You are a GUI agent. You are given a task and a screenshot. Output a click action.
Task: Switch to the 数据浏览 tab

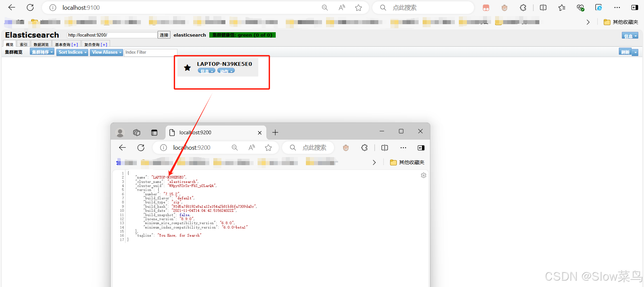click(x=41, y=44)
